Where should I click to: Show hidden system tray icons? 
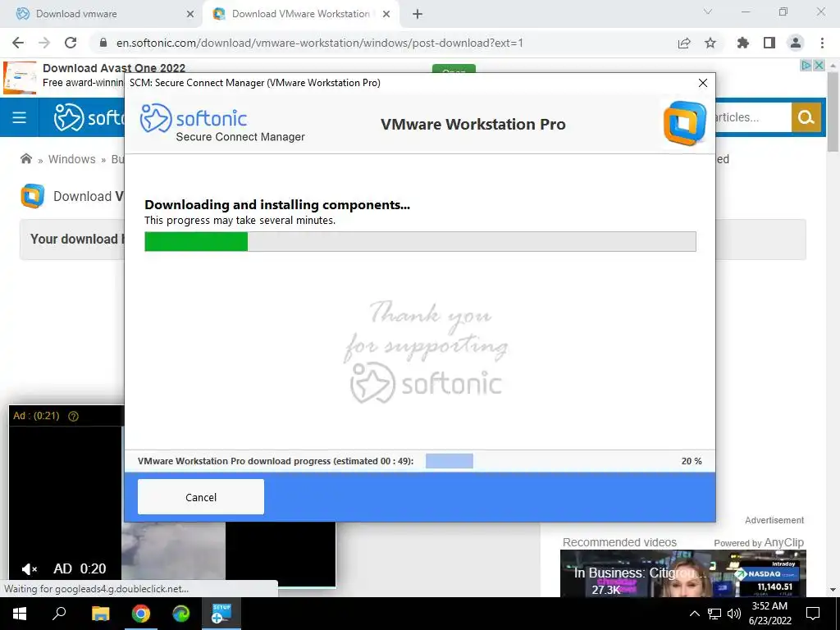(694, 614)
